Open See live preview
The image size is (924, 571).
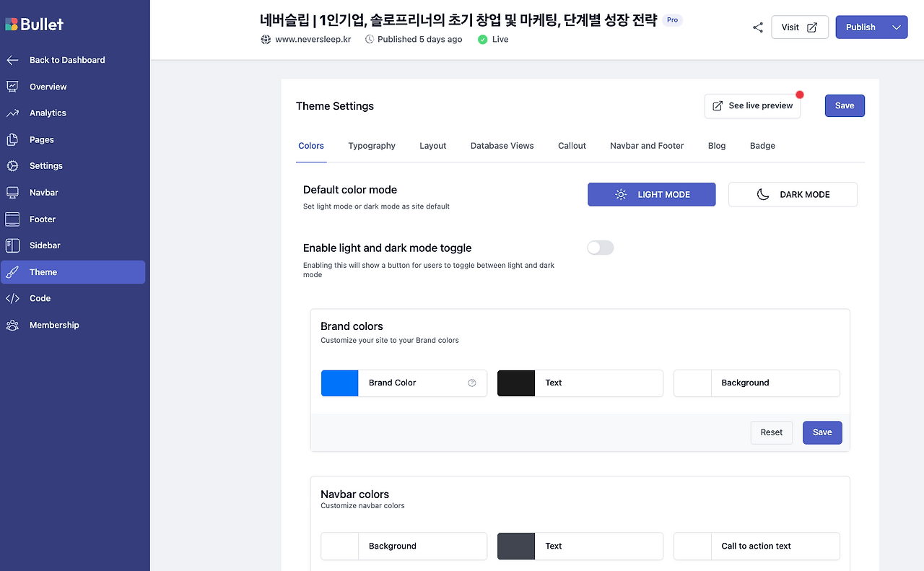tap(752, 105)
